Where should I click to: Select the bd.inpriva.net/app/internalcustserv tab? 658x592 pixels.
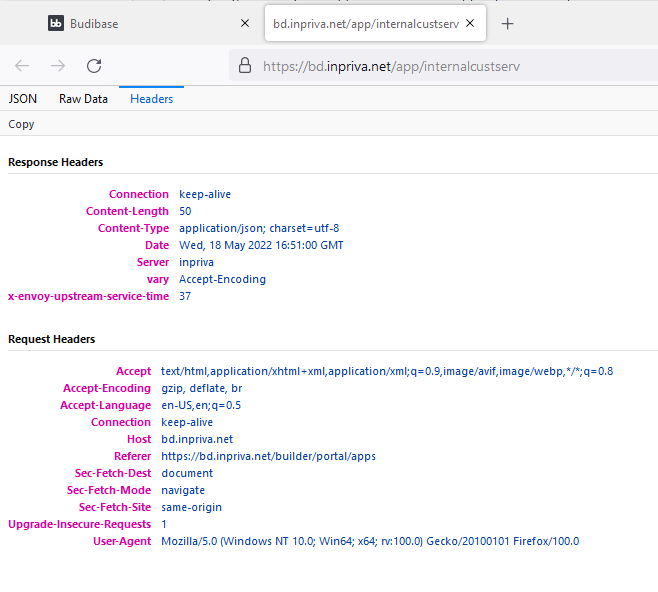pyautogui.click(x=375, y=23)
